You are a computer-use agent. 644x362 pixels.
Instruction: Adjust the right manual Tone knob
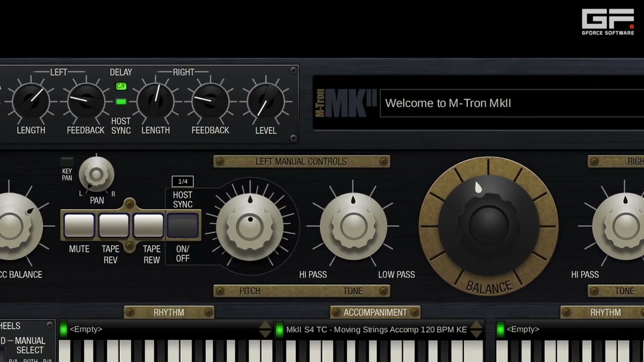pos(625,226)
